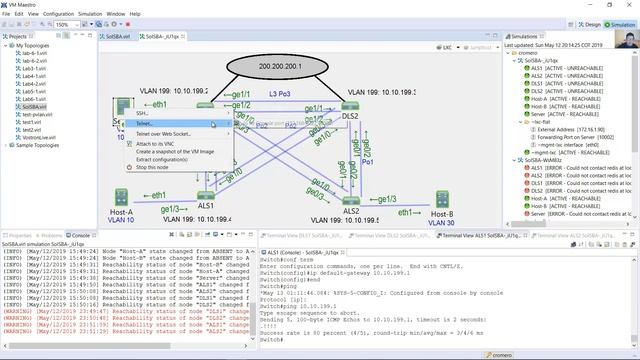Select ALS1 [ACTIVE - UNREACHABLE] entry
This screenshot has height=360, width=640.
(564, 68)
